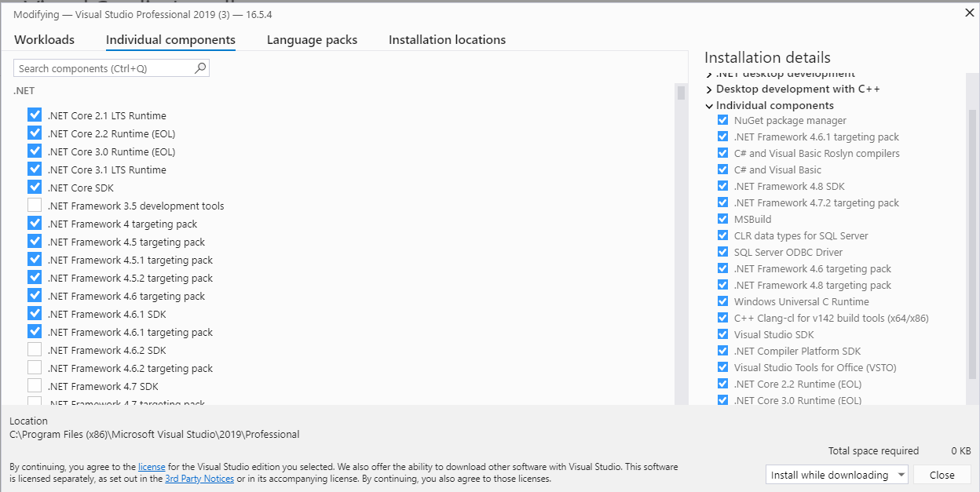Uncheck Visual Studio SDK component
980x492 pixels.
722,333
